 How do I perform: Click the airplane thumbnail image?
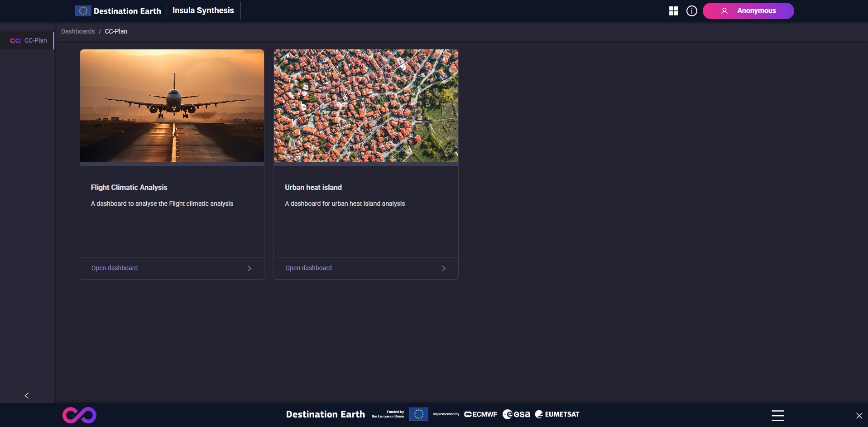(172, 106)
